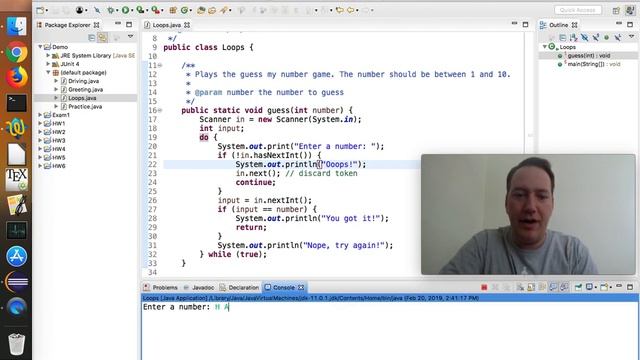Toggle Hide Non-Public Members in Outline
Image resolution: width=640 pixels, height=360 pixels.
point(607,38)
